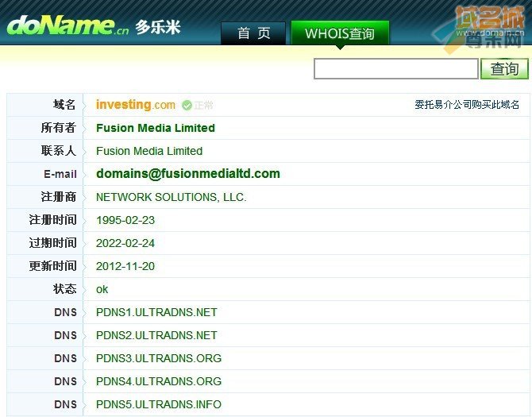The height and width of the screenshot is (417, 532).
Task: Click the E-mail row label
Action: coord(60,174)
